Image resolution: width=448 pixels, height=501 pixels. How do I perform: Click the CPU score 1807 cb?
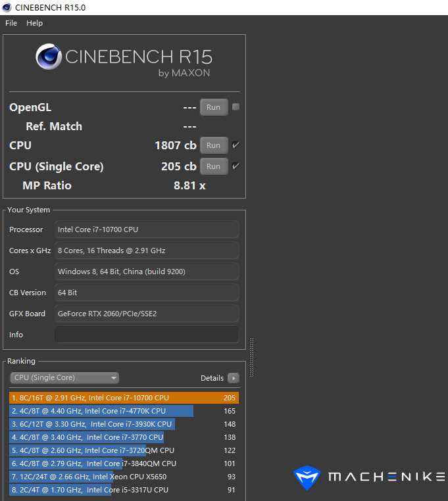pyautogui.click(x=176, y=145)
